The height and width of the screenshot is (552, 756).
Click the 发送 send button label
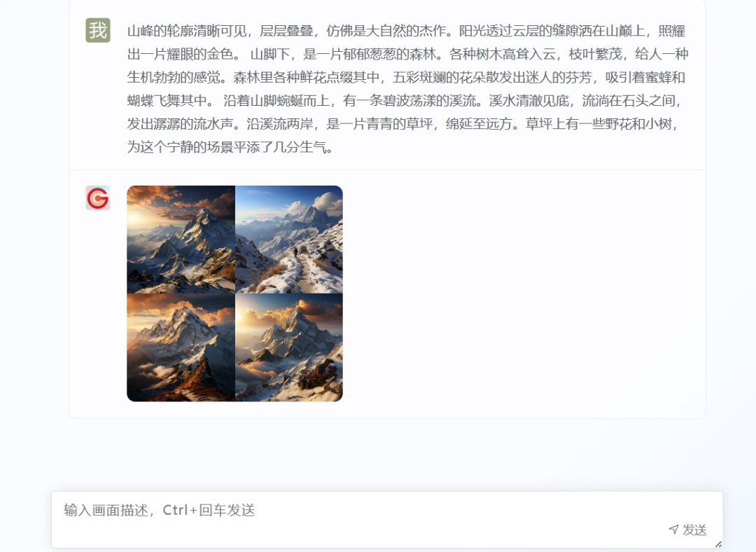[694, 530]
